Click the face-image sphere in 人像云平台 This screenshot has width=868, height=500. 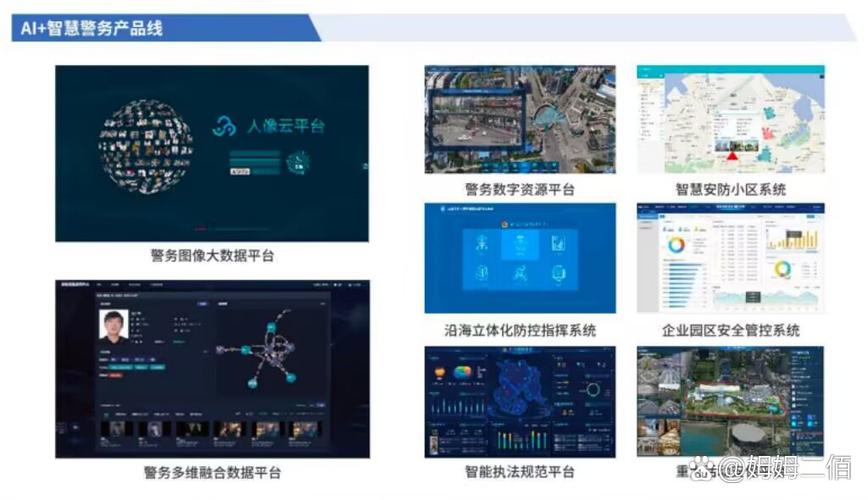pos(146,147)
